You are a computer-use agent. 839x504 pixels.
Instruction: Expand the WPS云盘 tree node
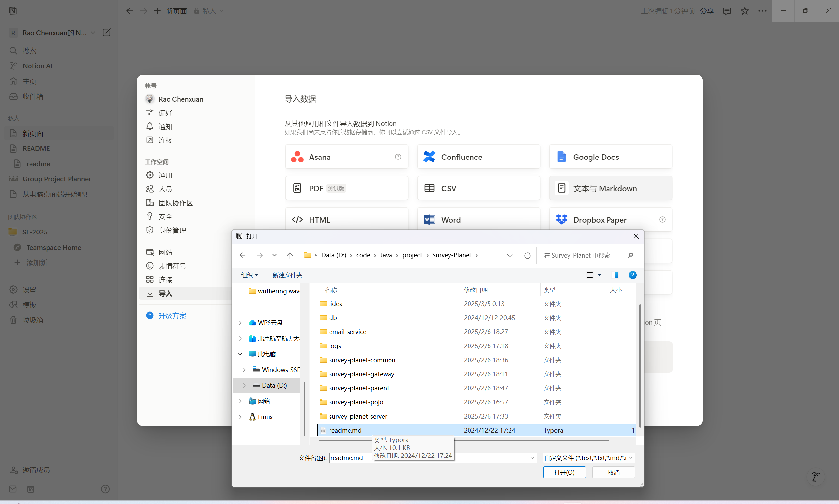240,323
